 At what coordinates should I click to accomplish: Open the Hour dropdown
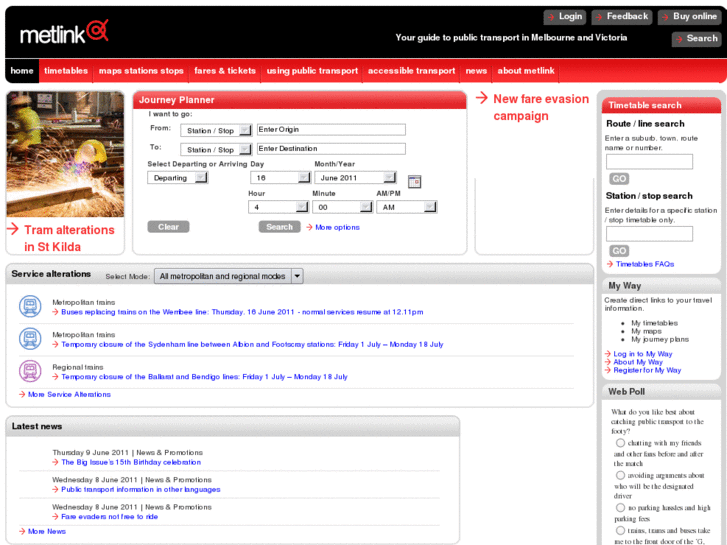278,207
